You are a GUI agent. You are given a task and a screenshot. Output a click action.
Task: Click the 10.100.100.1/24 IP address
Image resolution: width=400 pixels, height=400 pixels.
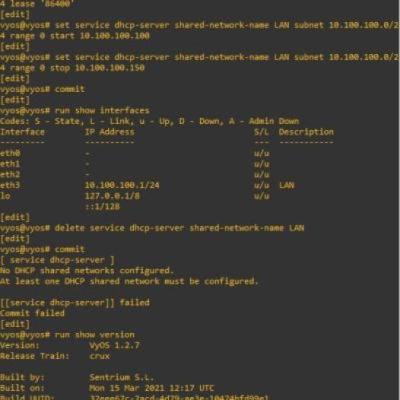(x=122, y=185)
